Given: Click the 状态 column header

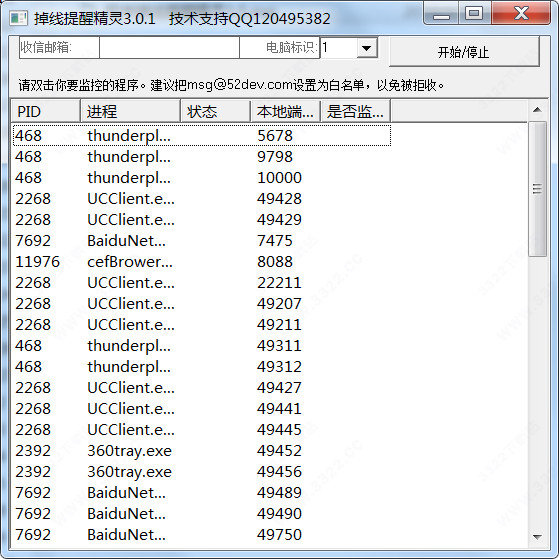Looking at the screenshot, I should tap(216, 111).
